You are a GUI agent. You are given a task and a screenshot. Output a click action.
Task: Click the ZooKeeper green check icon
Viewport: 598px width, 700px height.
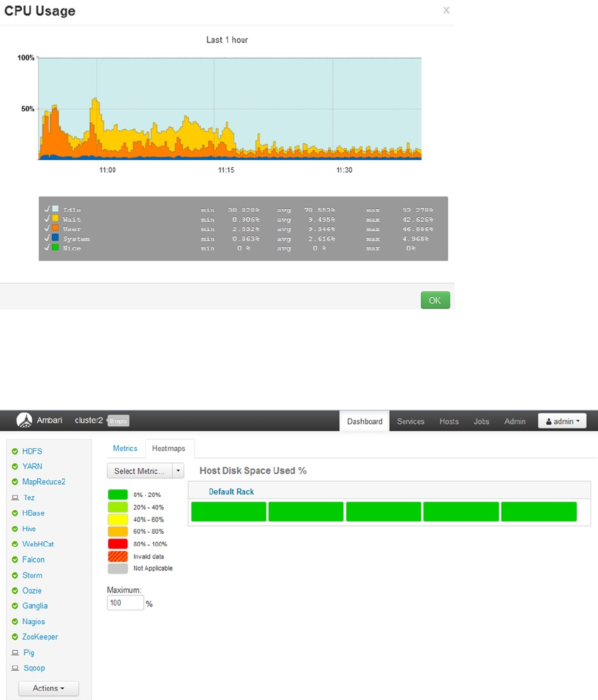point(15,637)
